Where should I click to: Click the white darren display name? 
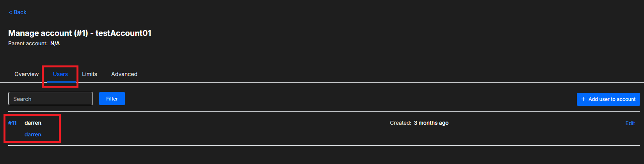pyautogui.click(x=33, y=123)
